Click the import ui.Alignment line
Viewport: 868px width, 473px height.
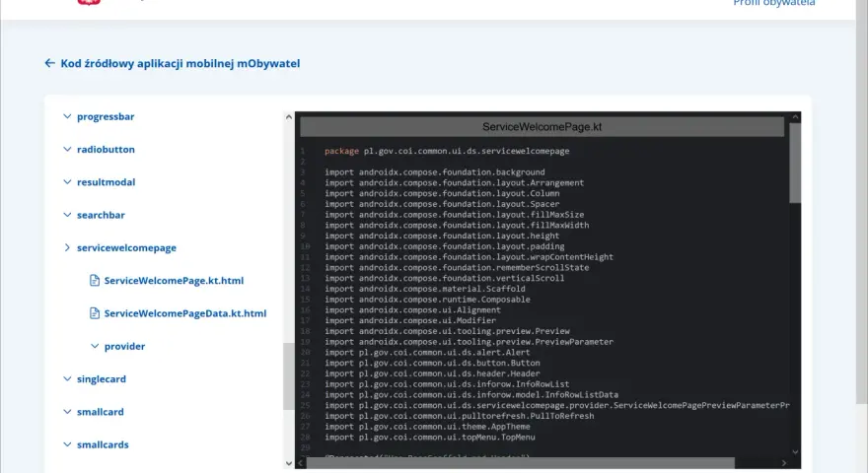tap(412, 309)
